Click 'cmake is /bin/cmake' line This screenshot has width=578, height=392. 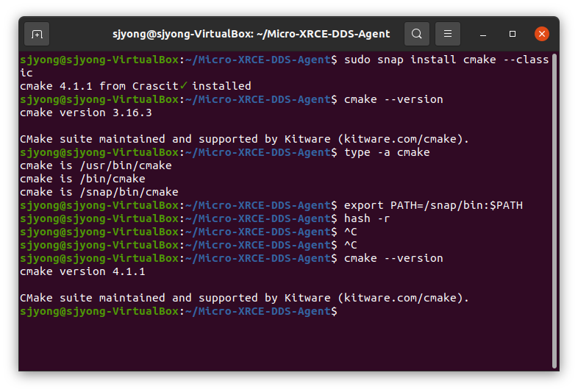pos(82,179)
